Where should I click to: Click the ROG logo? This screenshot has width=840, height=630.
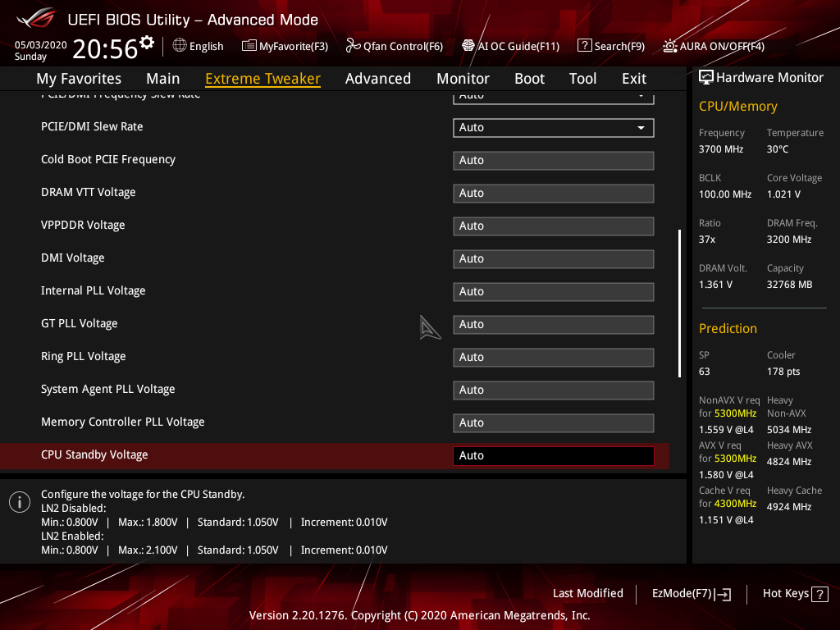click(36, 18)
